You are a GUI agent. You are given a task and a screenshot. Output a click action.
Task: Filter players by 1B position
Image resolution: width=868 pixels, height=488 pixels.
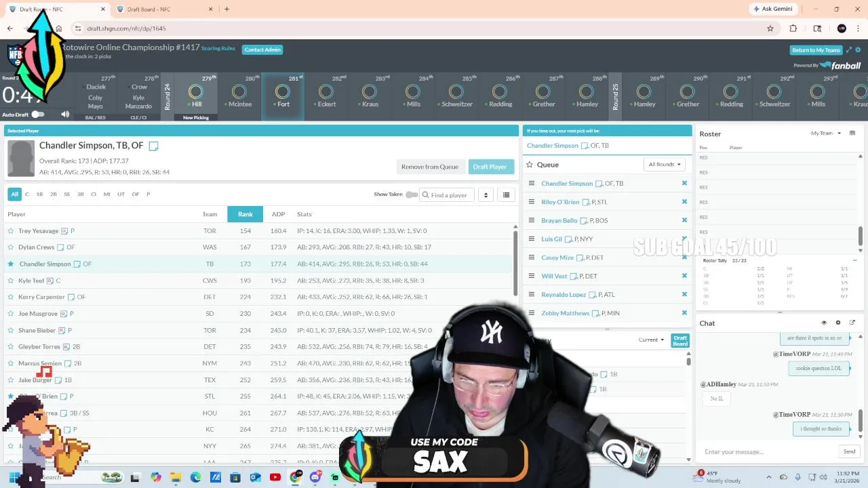pos(39,195)
